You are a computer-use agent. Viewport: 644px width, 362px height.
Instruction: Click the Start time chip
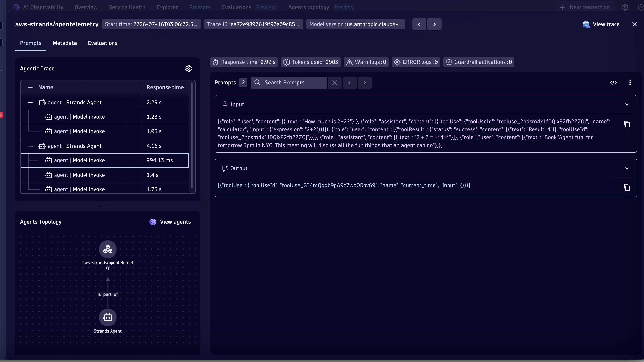tap(151, 24)
